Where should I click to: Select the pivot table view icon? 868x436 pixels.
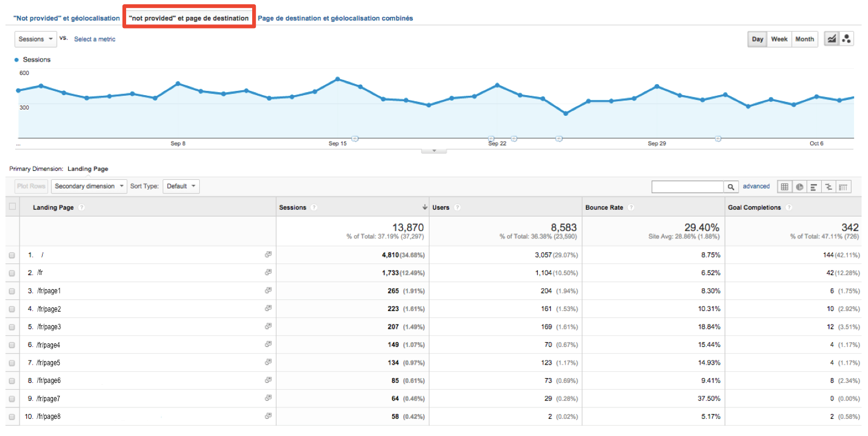coord(844,187)
